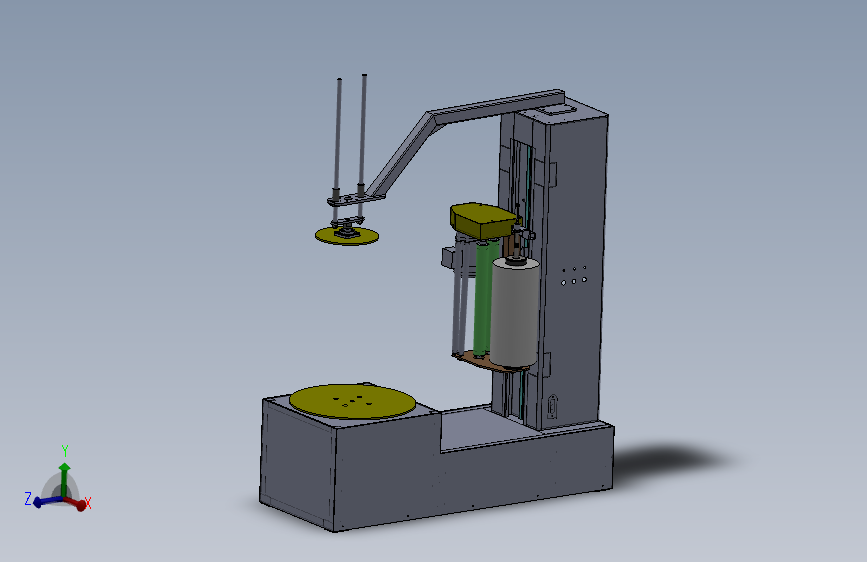Select the green roller beside the film roll
This screenshot has width=867, height=562.
483,299
